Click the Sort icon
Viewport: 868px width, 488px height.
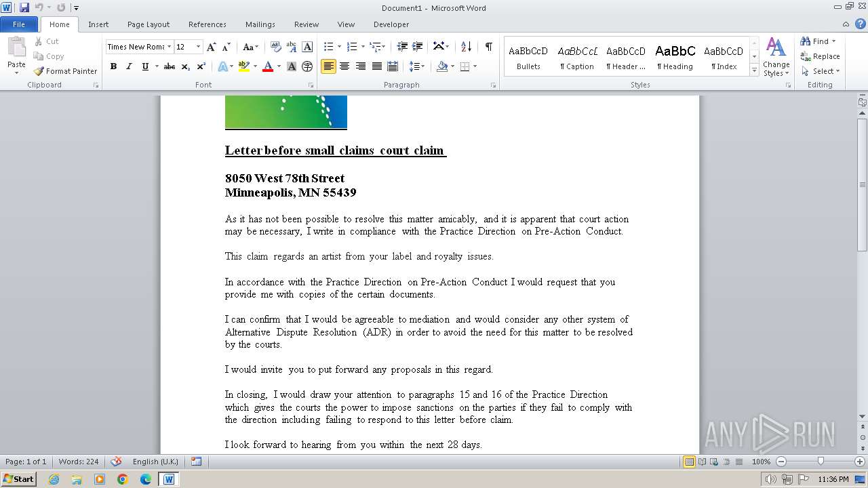point(466,47)
